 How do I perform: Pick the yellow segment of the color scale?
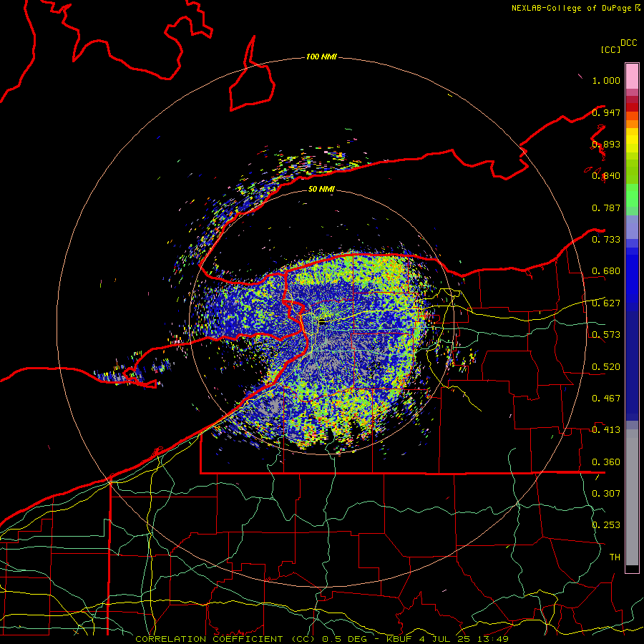coord(632,140)
